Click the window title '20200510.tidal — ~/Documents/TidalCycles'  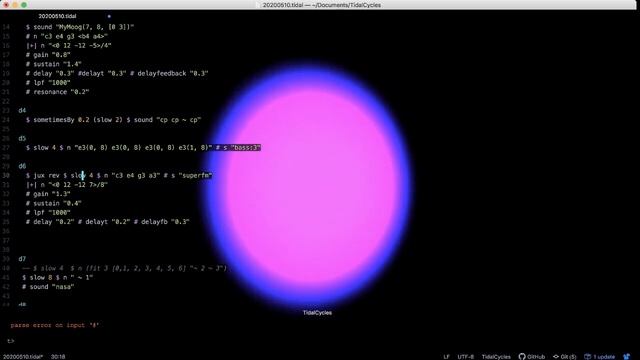click(322, 5)
